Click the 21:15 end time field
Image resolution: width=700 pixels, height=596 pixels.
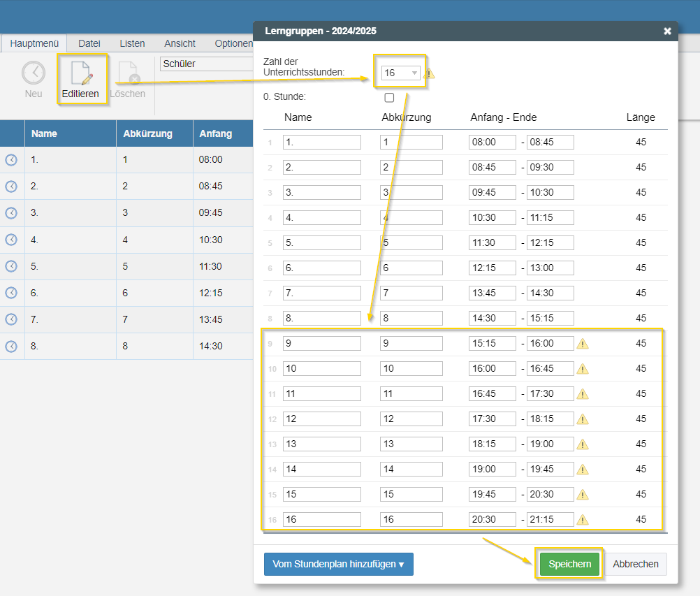coord(550,520)
